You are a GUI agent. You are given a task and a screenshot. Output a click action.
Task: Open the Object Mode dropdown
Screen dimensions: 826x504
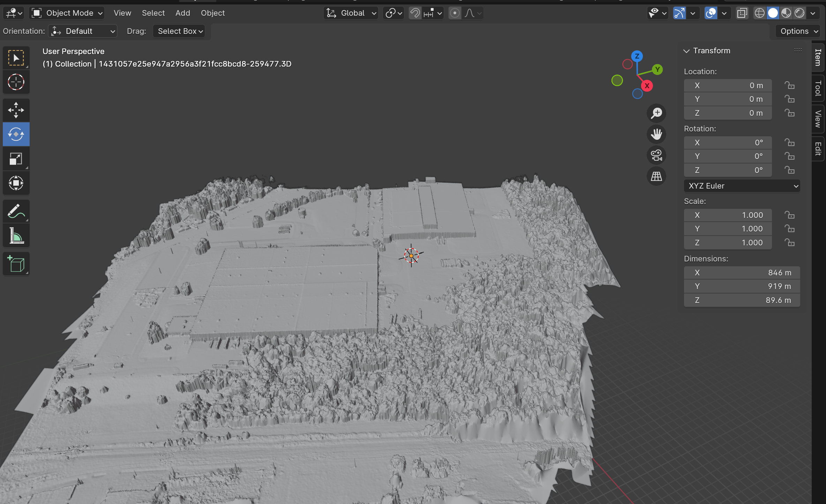tap(67, 13)
